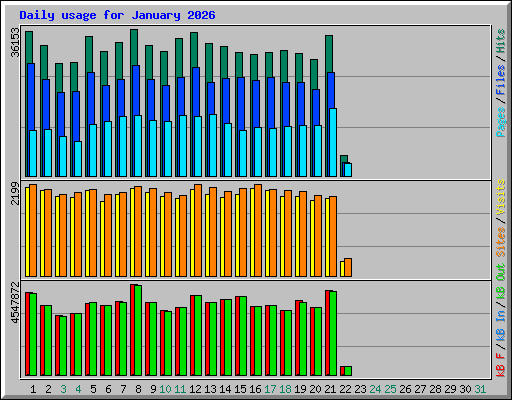Viewport: 512px width, 400px height.
Task: Click the "kB In" legend label
Action: coord(501,325)
